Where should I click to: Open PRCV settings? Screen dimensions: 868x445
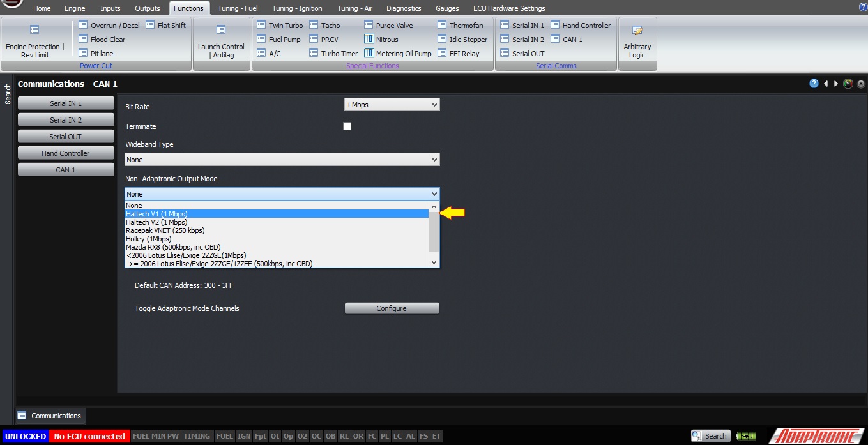coord(323,40)
